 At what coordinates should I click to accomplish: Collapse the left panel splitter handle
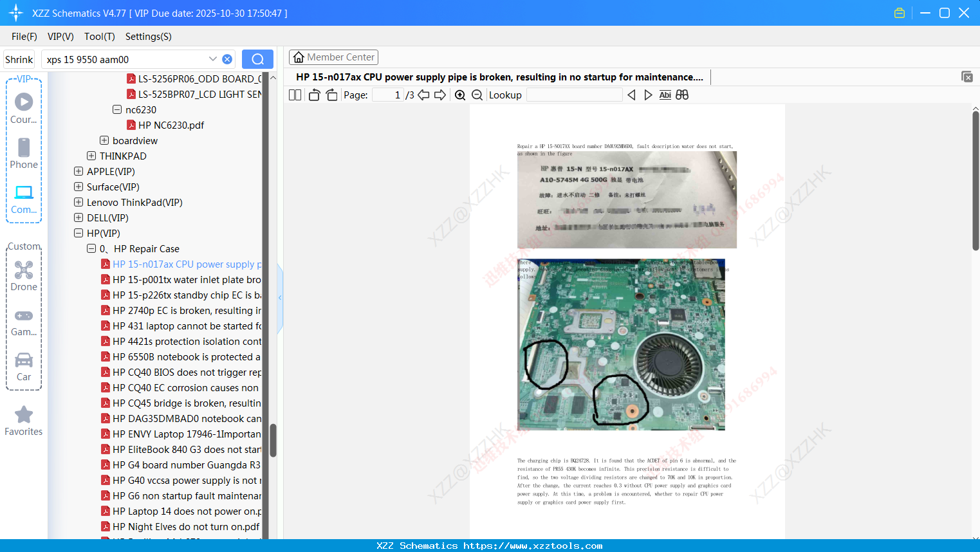(280, 298)
